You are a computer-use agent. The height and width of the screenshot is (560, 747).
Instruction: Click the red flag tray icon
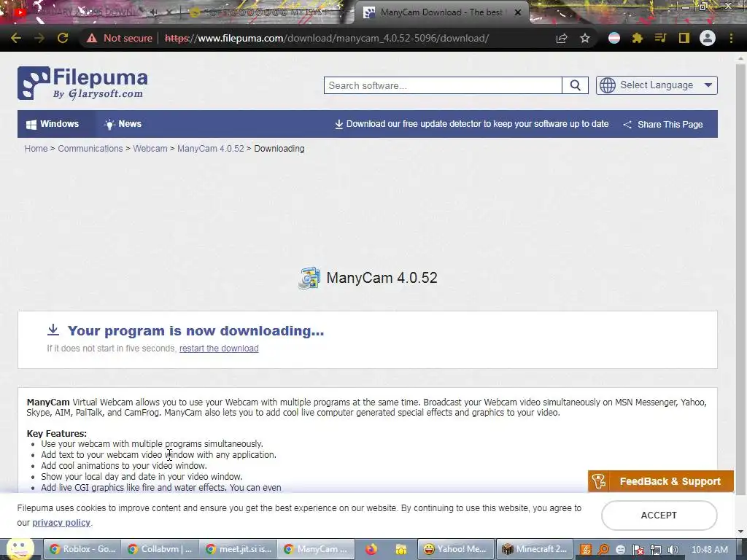click(x=638, y=550)
